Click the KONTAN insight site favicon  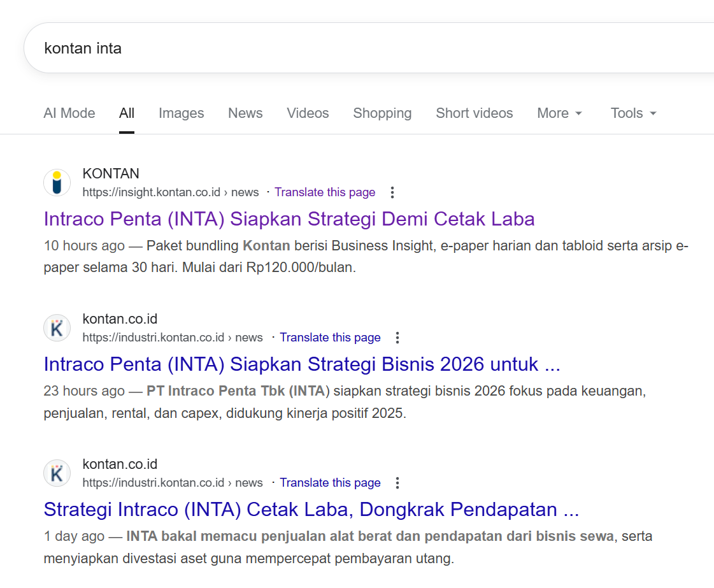coord(57,183)
